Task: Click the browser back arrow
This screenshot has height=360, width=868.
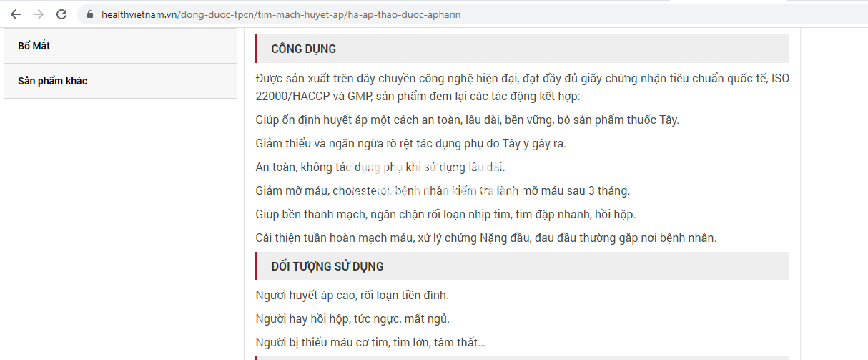Action: [16, 14]
